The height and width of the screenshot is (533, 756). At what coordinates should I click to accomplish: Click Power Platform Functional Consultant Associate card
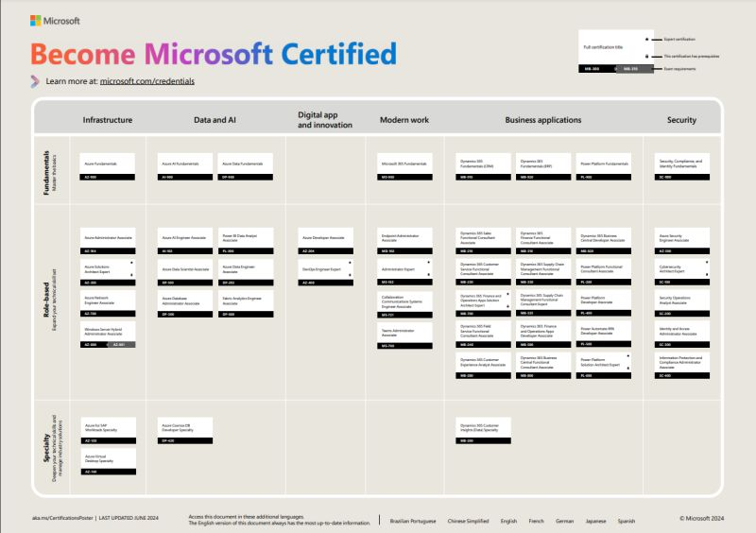tap(604, 272)
